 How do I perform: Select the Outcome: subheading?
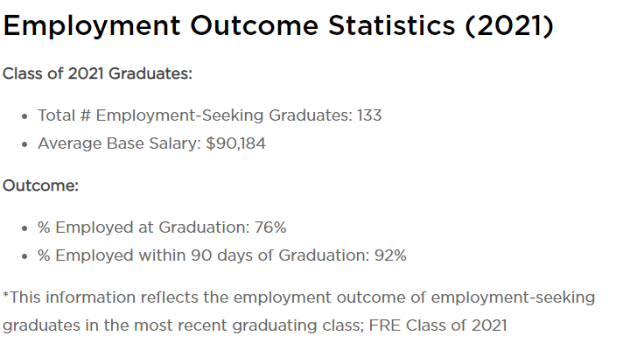[40, 185]
